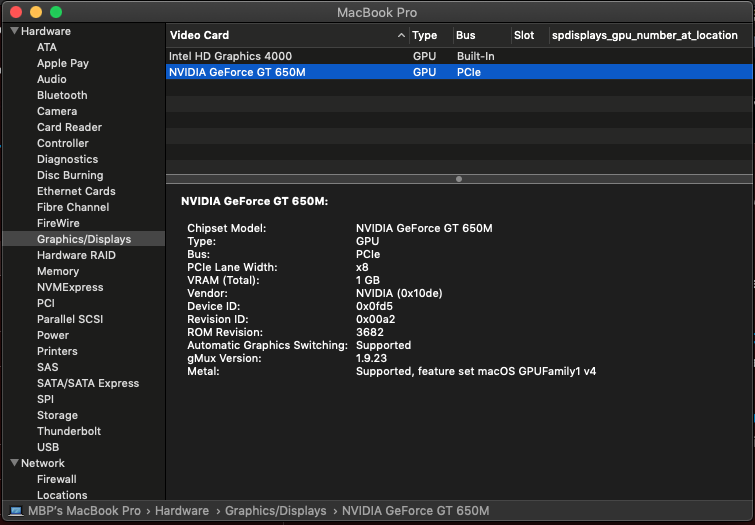Image resolution: width=755 pixels, height=525 pixels.
Task: Open Card Reader section
Action: click(69, 127)
